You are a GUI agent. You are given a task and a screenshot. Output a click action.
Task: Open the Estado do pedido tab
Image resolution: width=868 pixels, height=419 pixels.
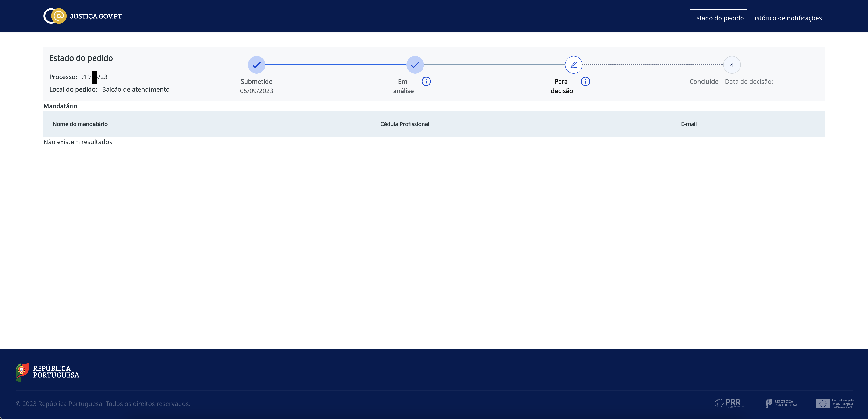point(718,18)
